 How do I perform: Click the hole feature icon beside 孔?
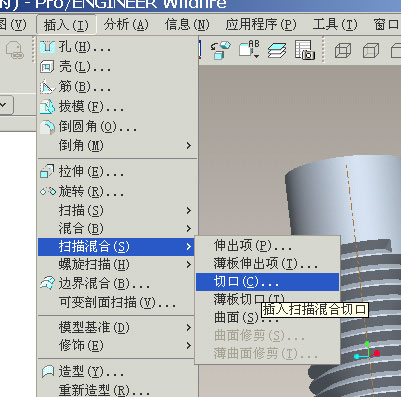point(47,47)
